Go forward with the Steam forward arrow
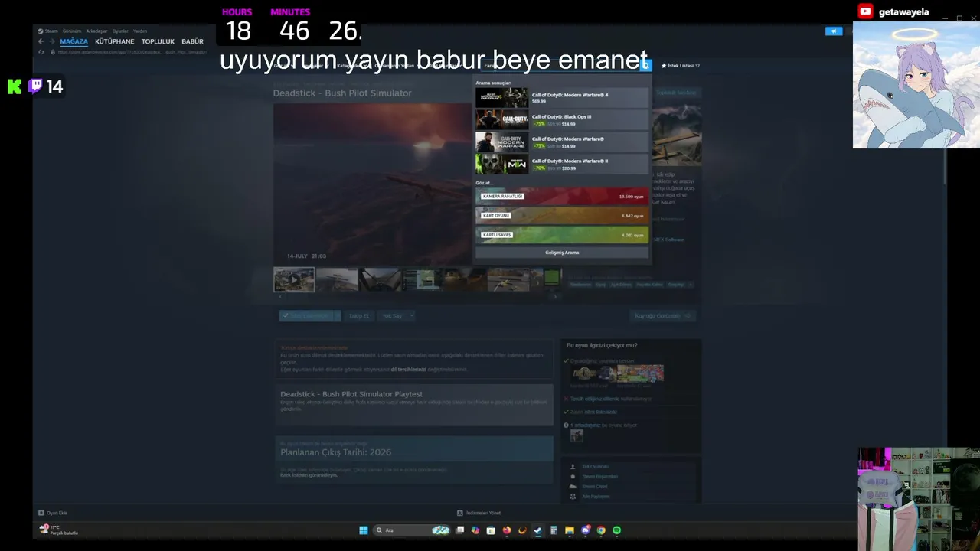980x551 pixels. pyautogui.click(x=52, y=41)
